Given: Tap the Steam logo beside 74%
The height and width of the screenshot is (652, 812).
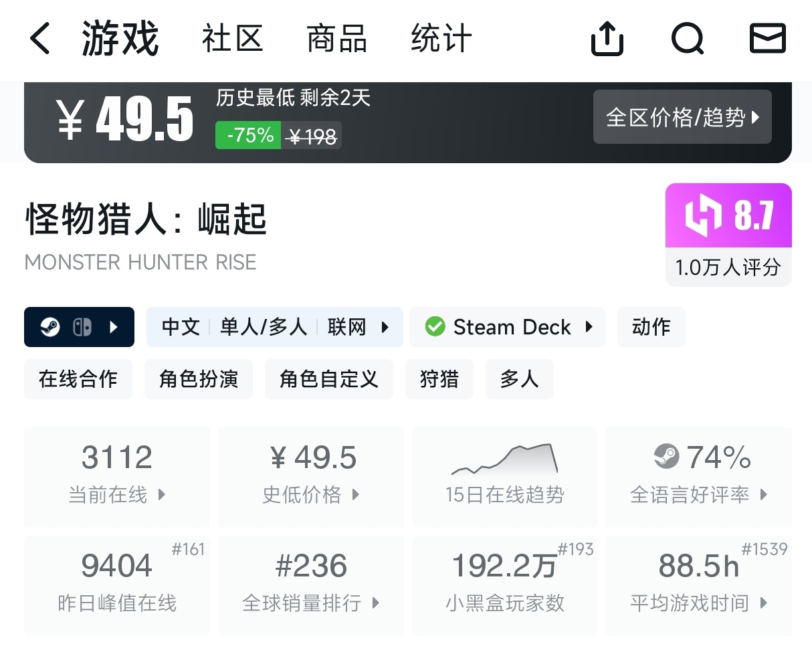Looking at the screenshot, I should (666, 457).
